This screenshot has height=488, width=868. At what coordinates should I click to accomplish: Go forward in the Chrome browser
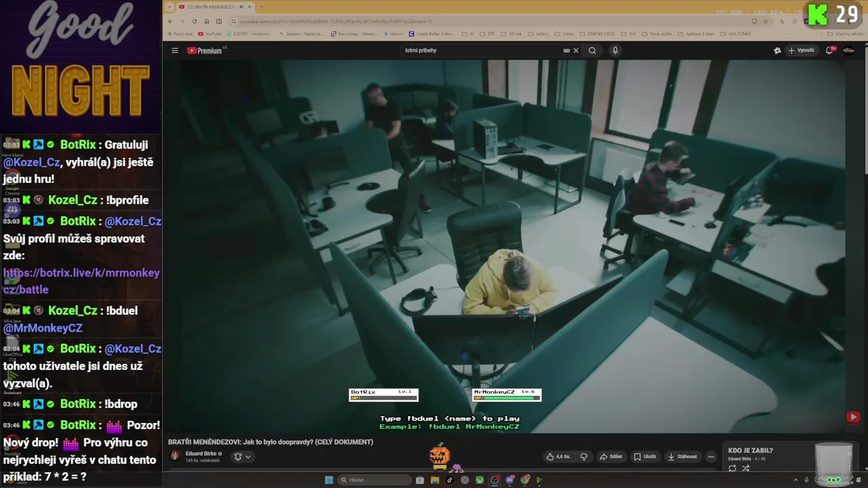coord(182,21)
